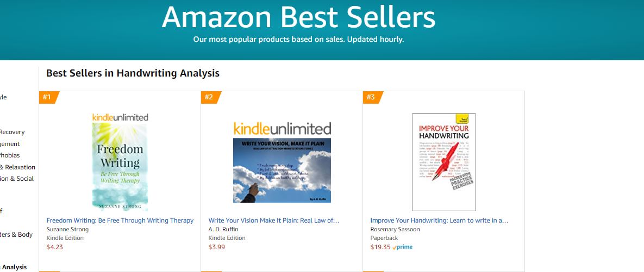This screenshot has width=644, height=272.
Task: Open the Improve Your Handwriting book cover
Action: [x=444, y=162]
